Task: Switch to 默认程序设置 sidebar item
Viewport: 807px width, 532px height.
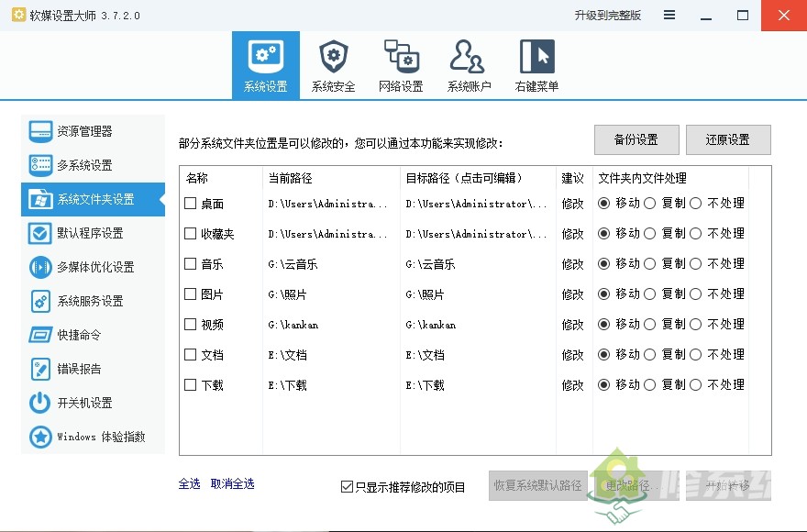Action: click(x=93, y=233)
